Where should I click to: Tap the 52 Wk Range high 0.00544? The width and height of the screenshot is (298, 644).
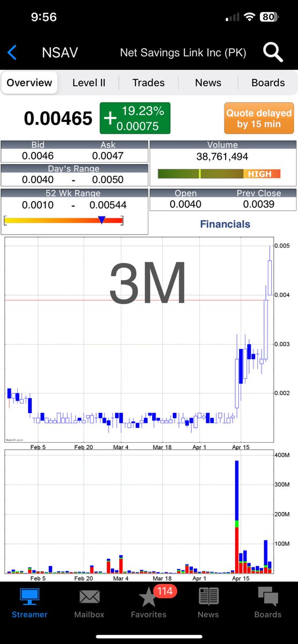108,205
